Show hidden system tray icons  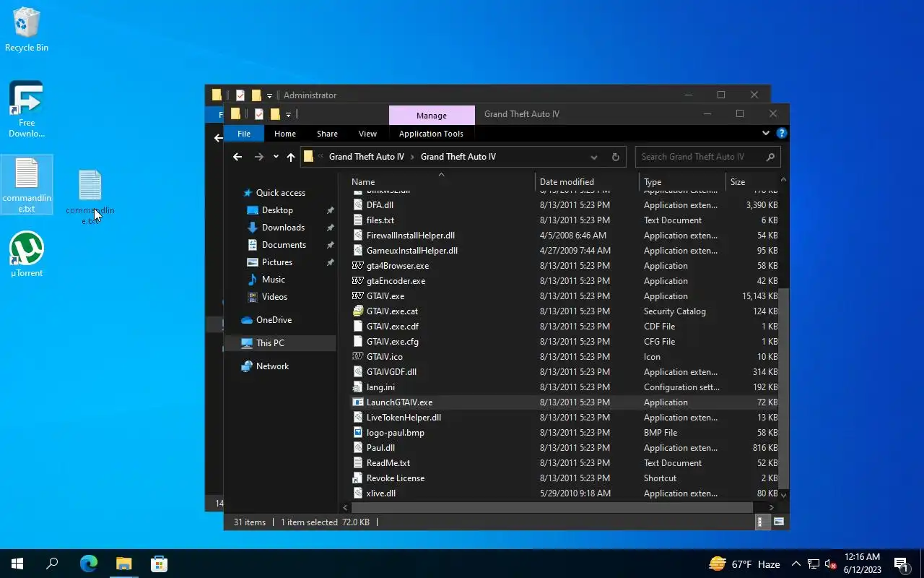click(796, 564)
